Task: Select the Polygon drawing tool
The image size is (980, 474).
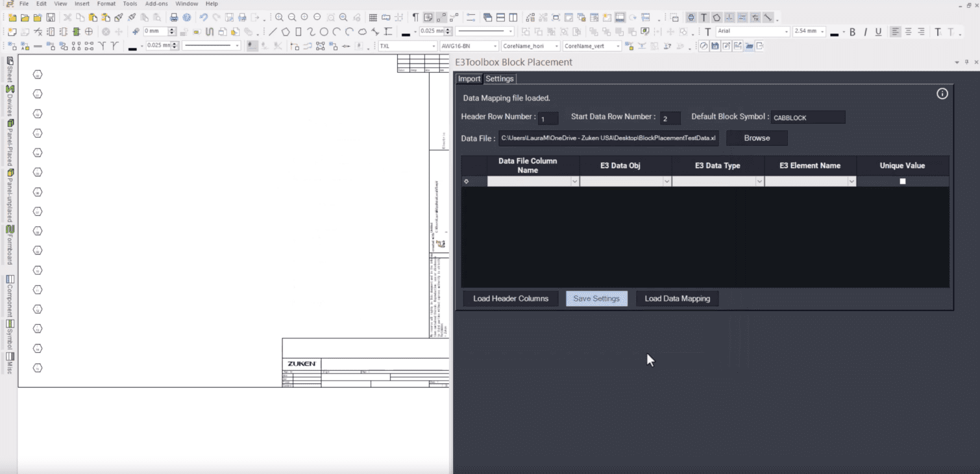Action: pyautogui.click(x=286, y=32)
